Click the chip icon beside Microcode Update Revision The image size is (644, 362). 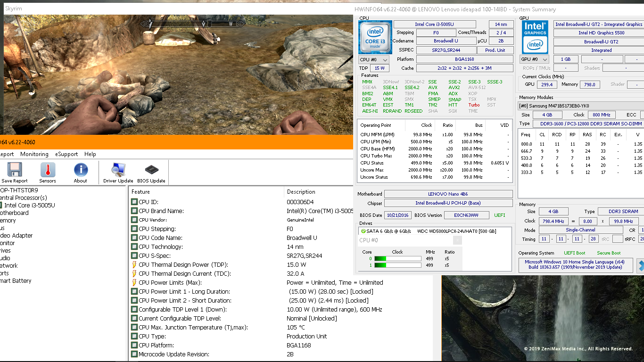pos(134,354)
